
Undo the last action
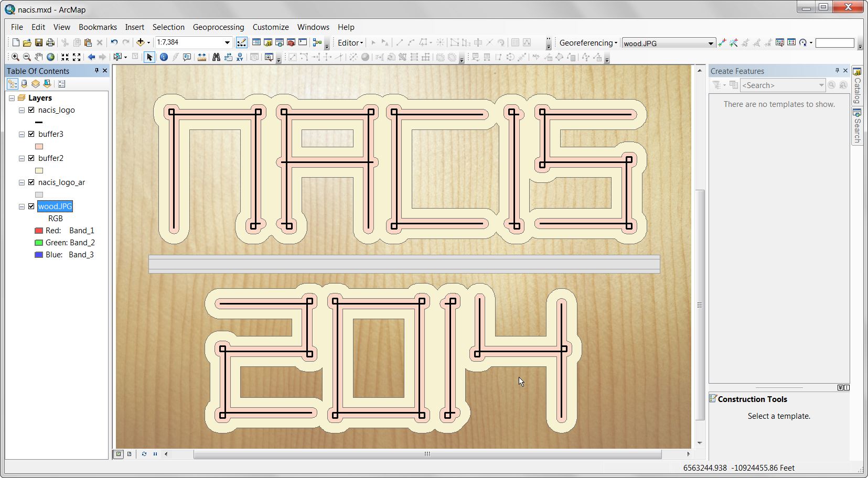(x=114, y=42)
